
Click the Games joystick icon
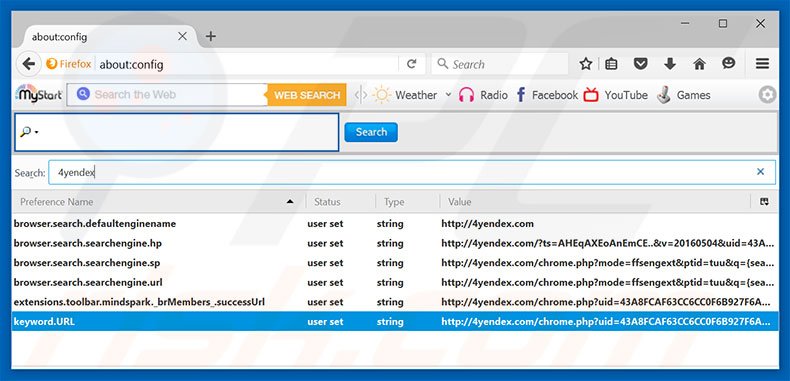664,95
